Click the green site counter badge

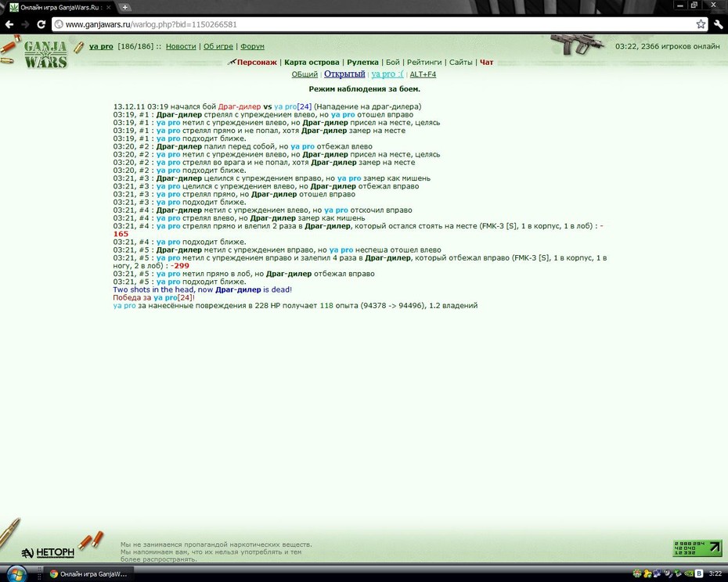coord(697,548)
